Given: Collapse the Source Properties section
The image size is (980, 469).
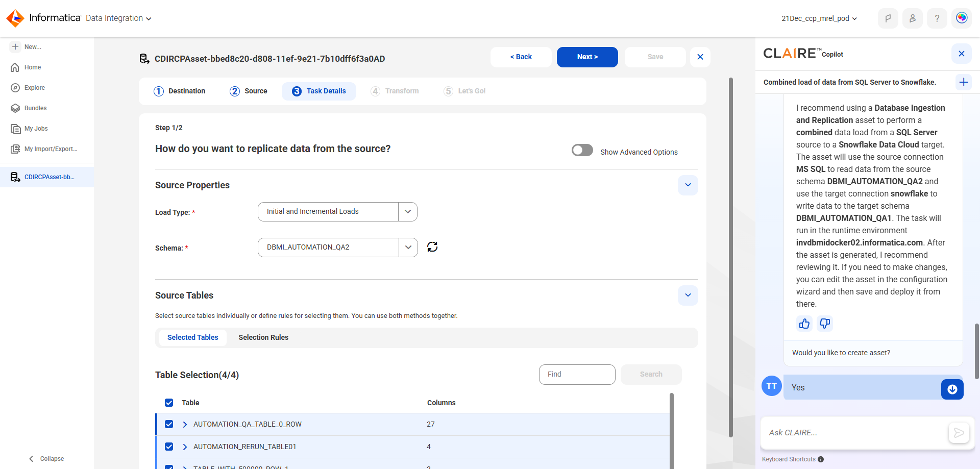Looking at the screenshot, I should click(x=688, y=185).
